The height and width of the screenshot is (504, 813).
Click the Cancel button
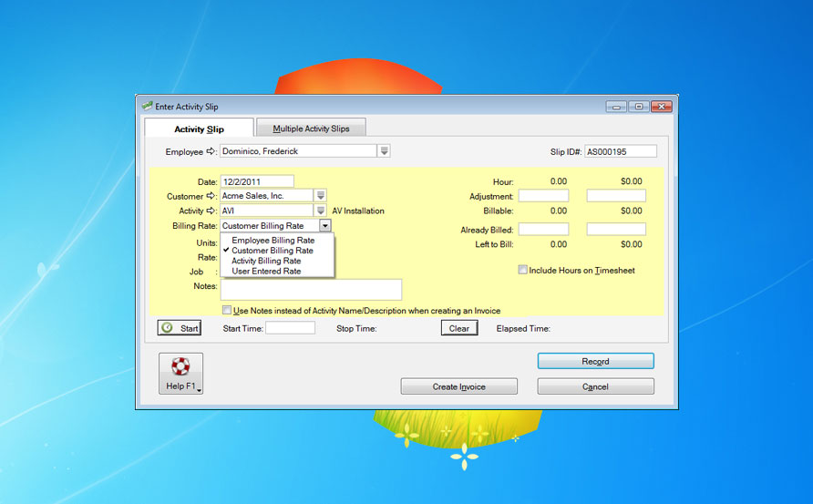[595, 386]
